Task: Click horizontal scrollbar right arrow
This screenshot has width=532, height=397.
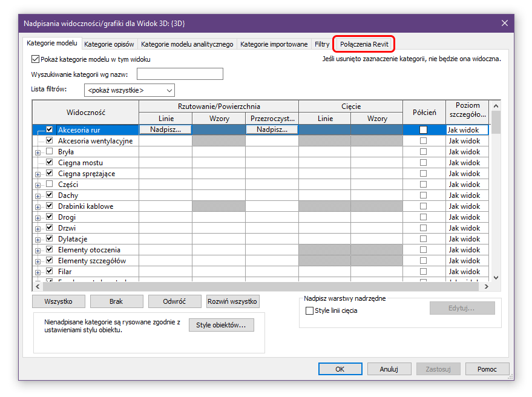Action: tap(486, 287)
